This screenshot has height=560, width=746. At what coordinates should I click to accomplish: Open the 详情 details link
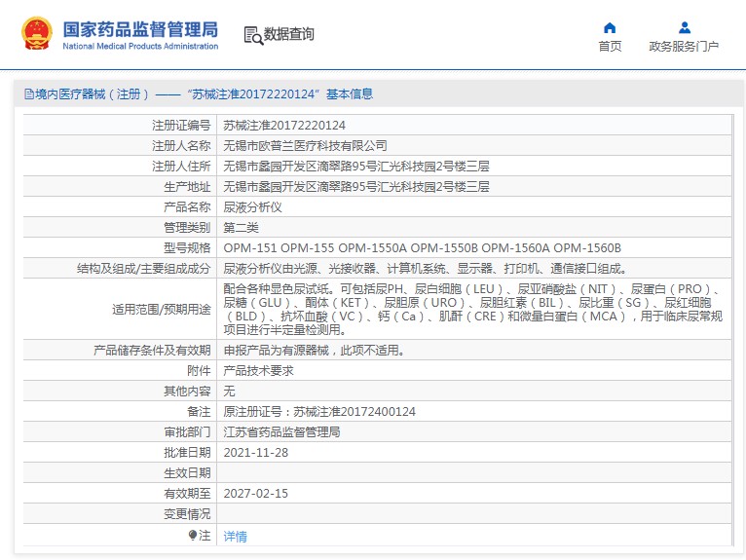click(x=235, y=537)
